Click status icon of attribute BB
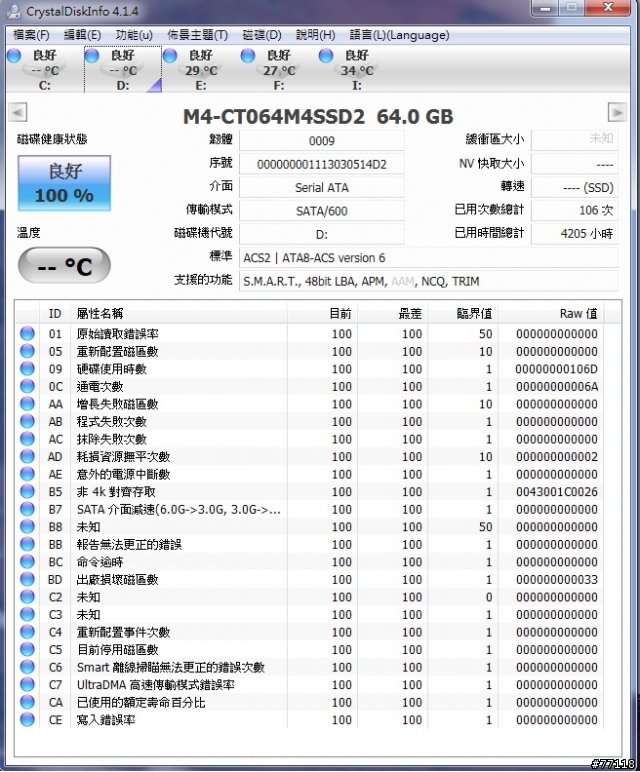 tap(28, 544)
